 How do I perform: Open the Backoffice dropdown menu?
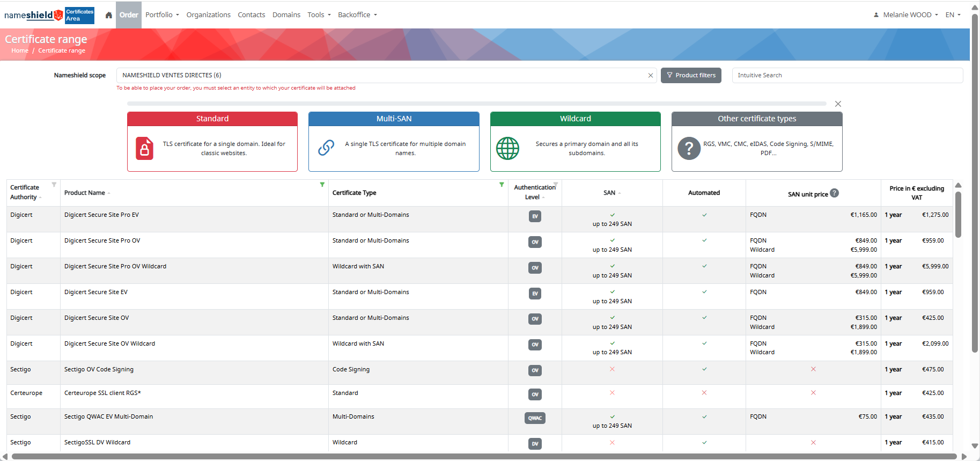coord(357,15)
